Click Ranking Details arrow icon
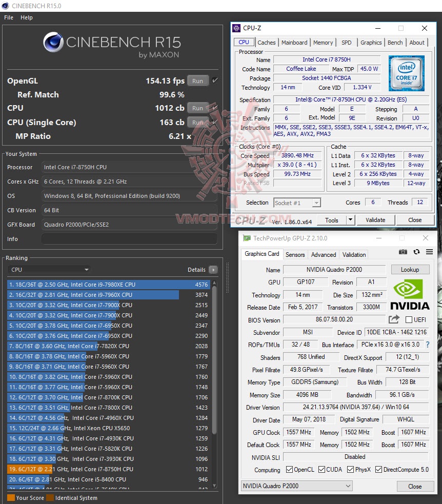The image size is (442, 504). (x=213, y=270)
